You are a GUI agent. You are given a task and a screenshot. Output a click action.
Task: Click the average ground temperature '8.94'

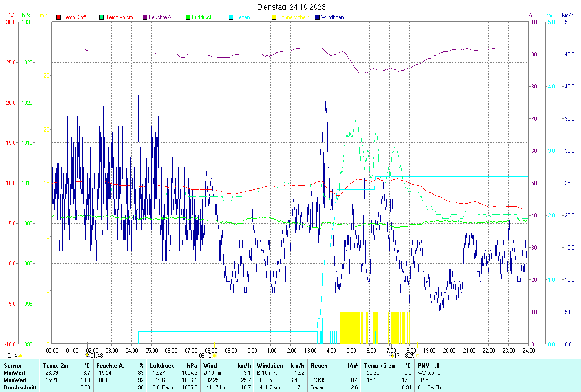click(x=406, y=387)
